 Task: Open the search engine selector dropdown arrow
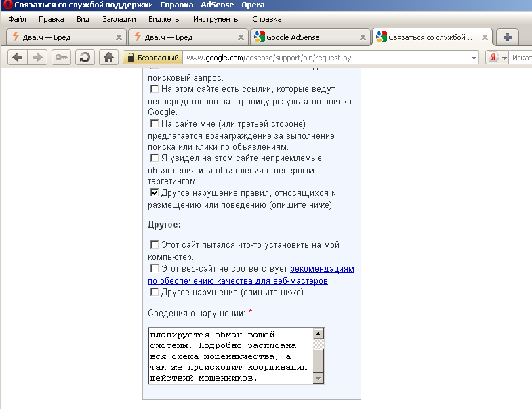coord(504,58)
